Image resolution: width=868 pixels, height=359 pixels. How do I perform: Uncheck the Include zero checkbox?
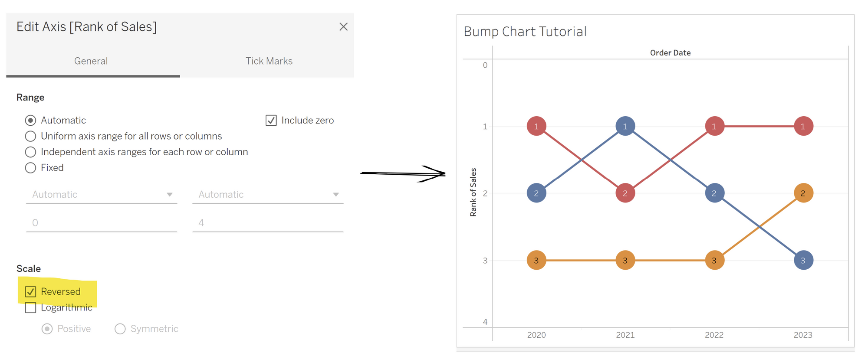pyautogui.click(x=271, y=120)
